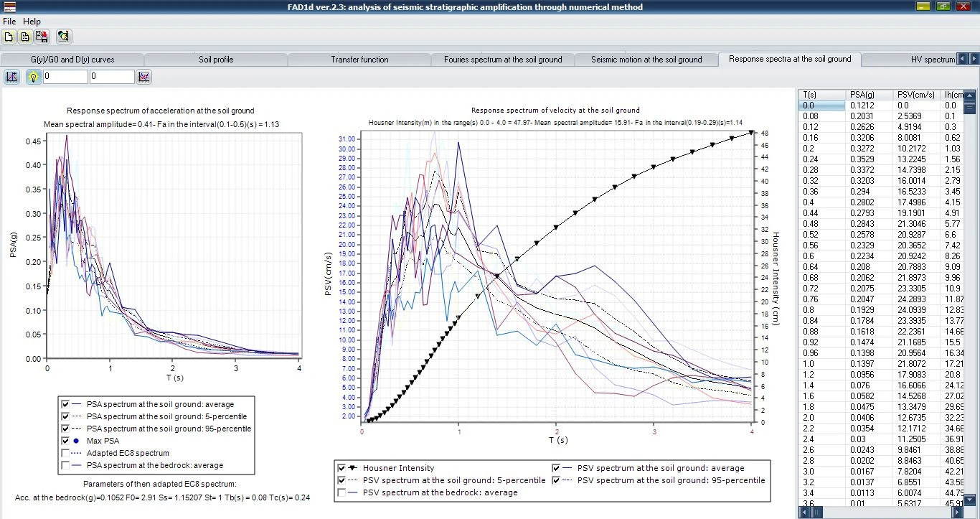Viewport: 980px width, 519px height.
Task: Click the table vertical scrollbar down arrow
Action: coord(969,501)
